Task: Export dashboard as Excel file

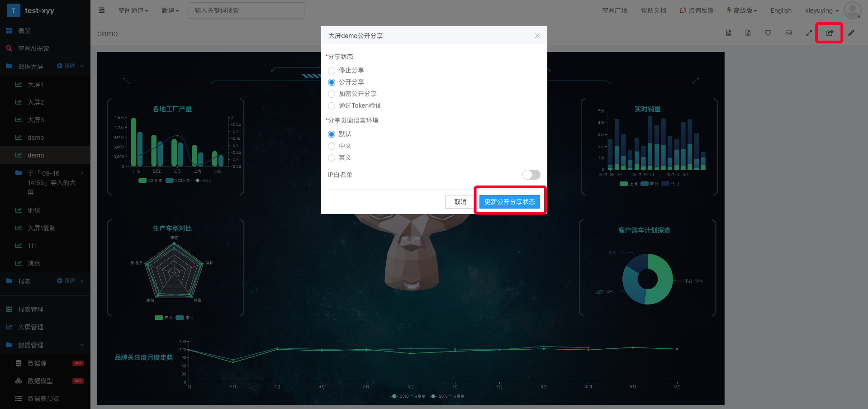Action: click(x=748, y=33)
